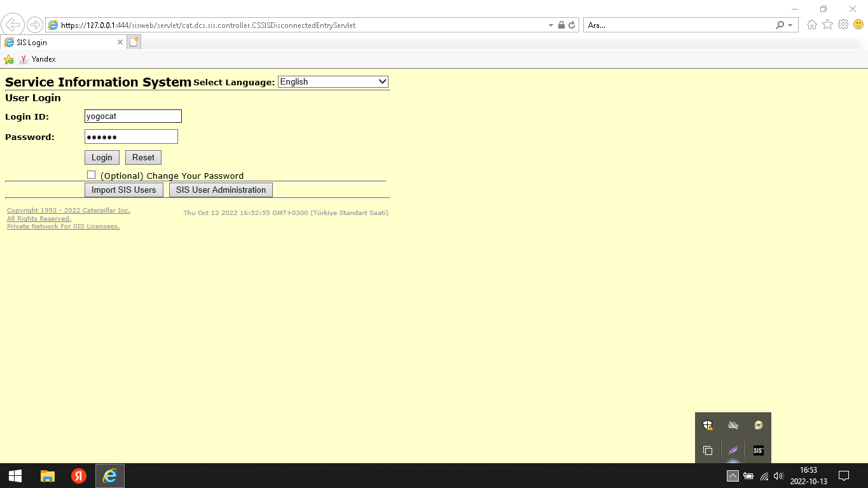
Task: Refresh the page with the reload icon
Action: pos(572,25)
